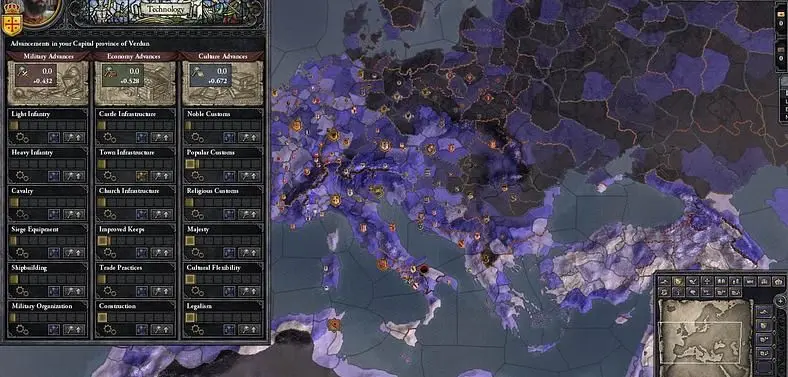Click the Technology title banner

166,9
